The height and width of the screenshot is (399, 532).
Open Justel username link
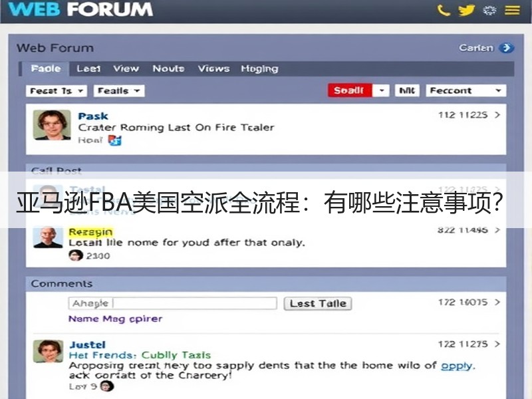pos(87,344)
